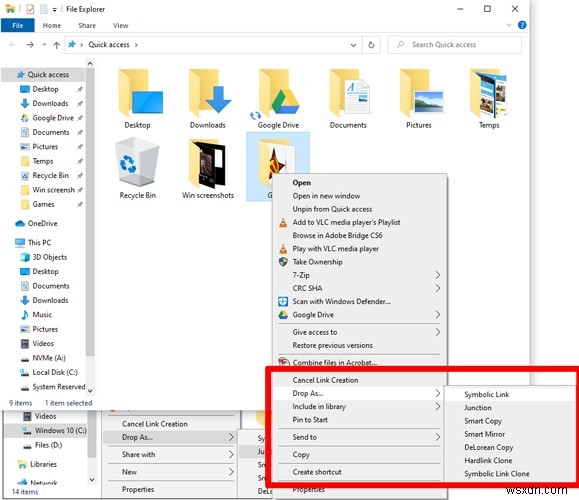Choose Drop As... in front menu
This screenshot has height=500, width=579.
point(308,393)
